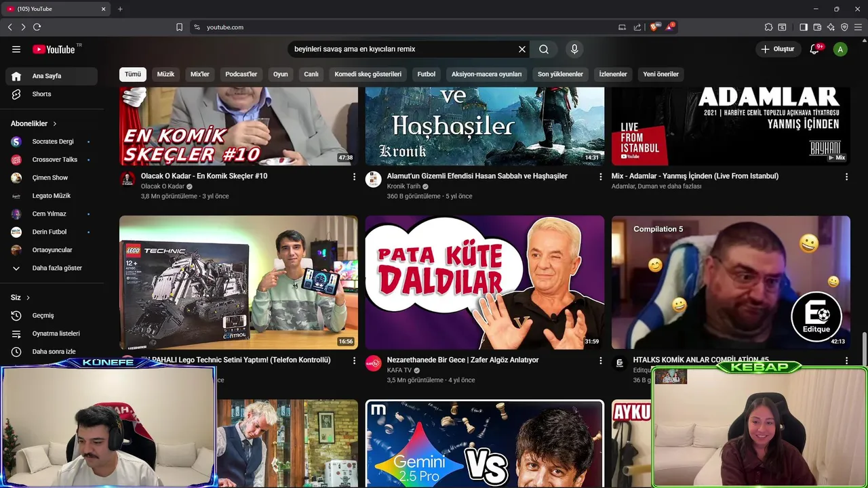Click the Oluştur create button

pos(777,49)
